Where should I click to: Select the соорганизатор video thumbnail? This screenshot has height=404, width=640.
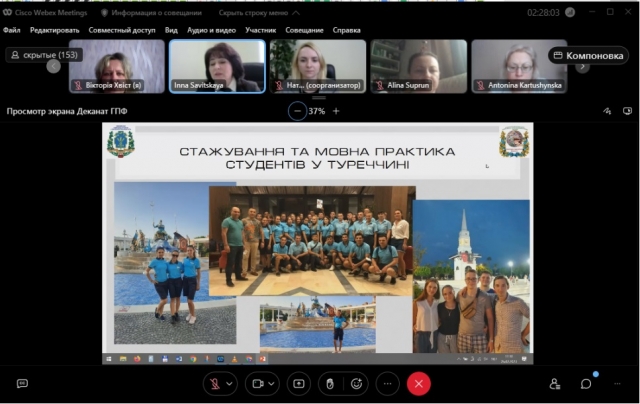click(318, 66)
